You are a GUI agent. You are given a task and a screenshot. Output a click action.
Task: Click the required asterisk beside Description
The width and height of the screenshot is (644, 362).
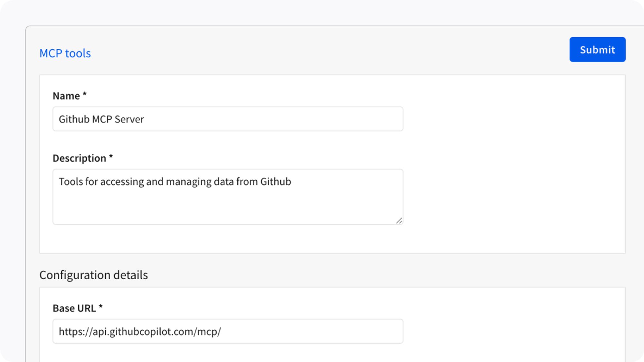(111, 157)
